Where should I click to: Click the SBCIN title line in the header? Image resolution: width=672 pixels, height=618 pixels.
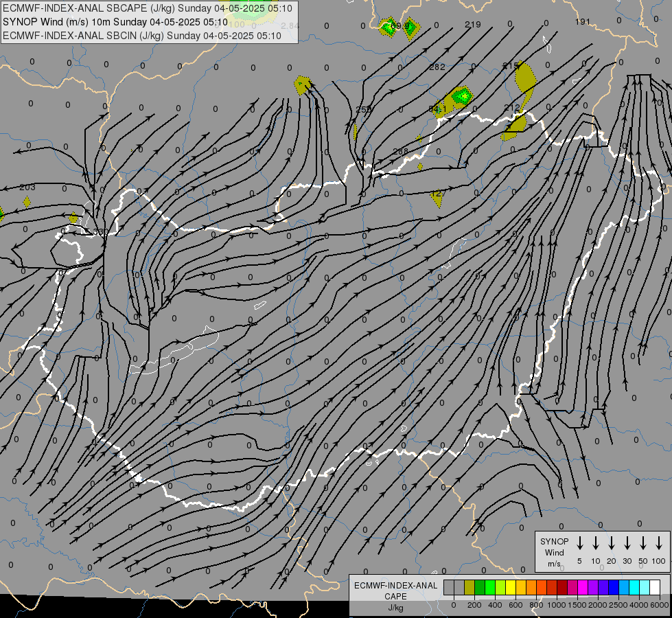point(142,36)
